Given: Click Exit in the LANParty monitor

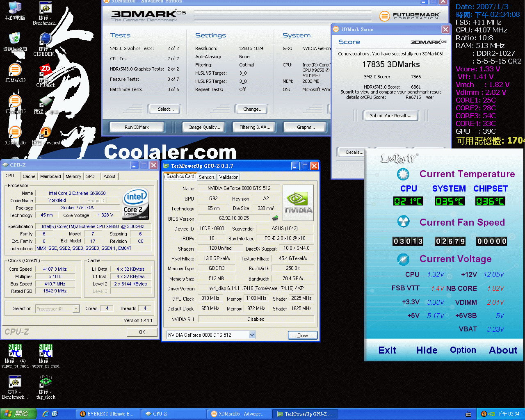Looking at the screenshot, I should 387,350.
